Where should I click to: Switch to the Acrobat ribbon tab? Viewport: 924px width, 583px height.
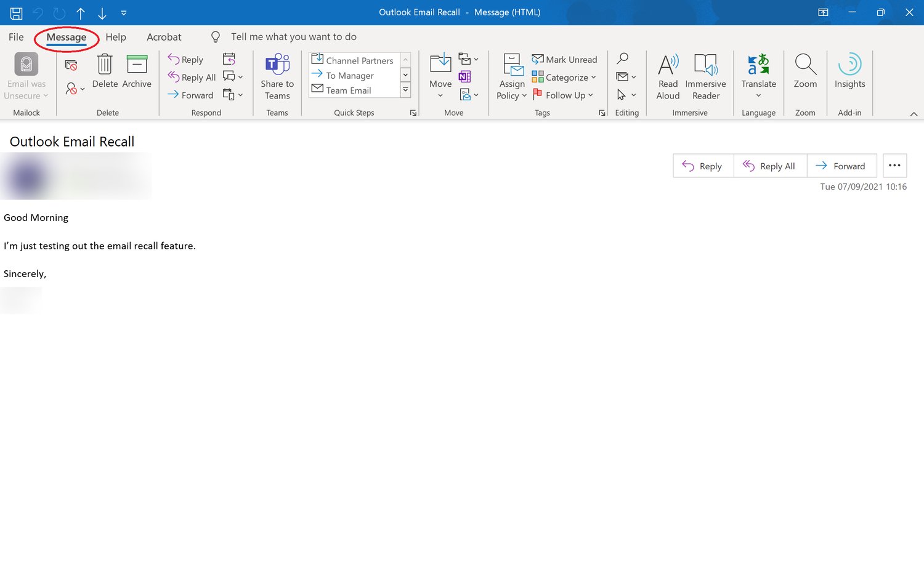click(163, 37)
